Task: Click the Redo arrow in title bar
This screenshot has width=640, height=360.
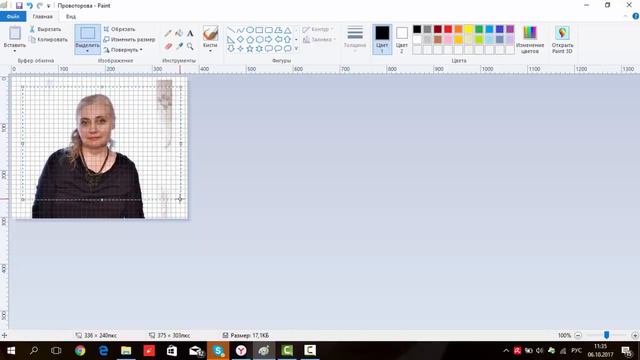Action: pyautogui.click(x=40, y=6)
